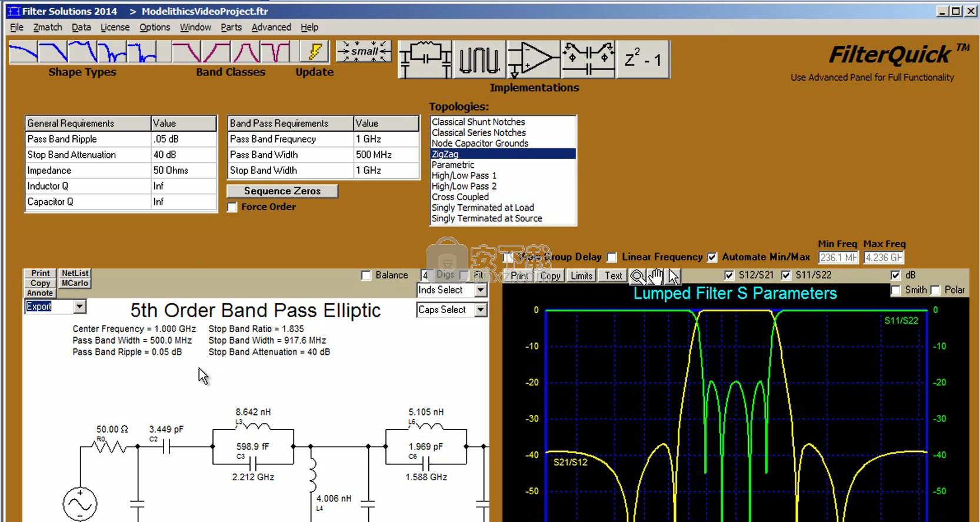Screen dimensions: 980x522
Task: Toggle the Linear Frequency checkbox
Action: (612, 257)
